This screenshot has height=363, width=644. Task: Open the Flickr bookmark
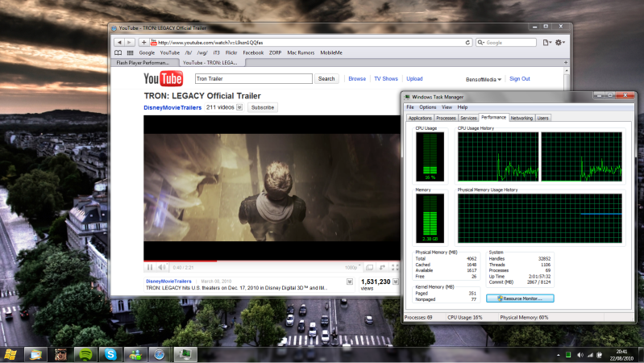[231, 52]
